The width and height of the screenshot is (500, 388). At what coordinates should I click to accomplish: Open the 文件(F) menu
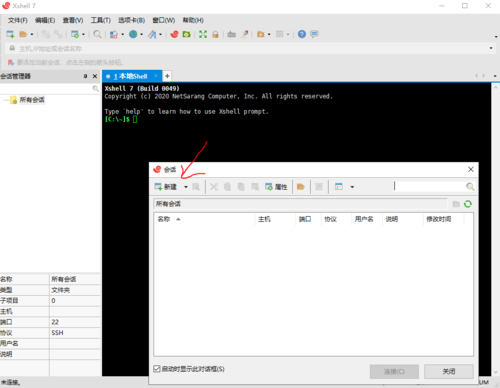coord(18,20)
